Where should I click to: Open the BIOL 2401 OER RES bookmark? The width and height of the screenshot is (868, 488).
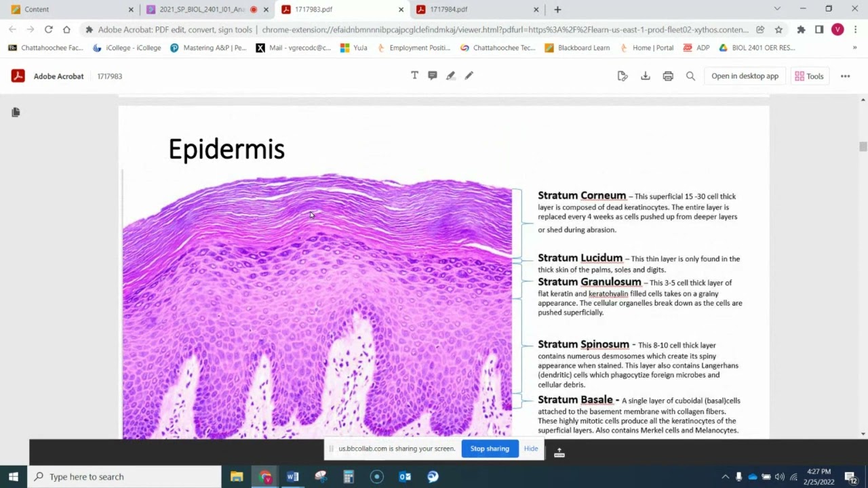coord(757,47)
